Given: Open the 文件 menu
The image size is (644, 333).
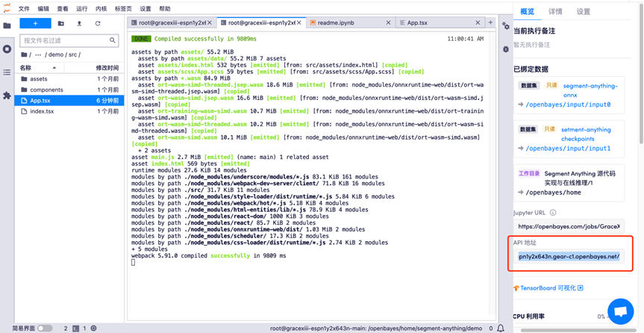Looking at the screenshot, I should [x=24, y=9].
